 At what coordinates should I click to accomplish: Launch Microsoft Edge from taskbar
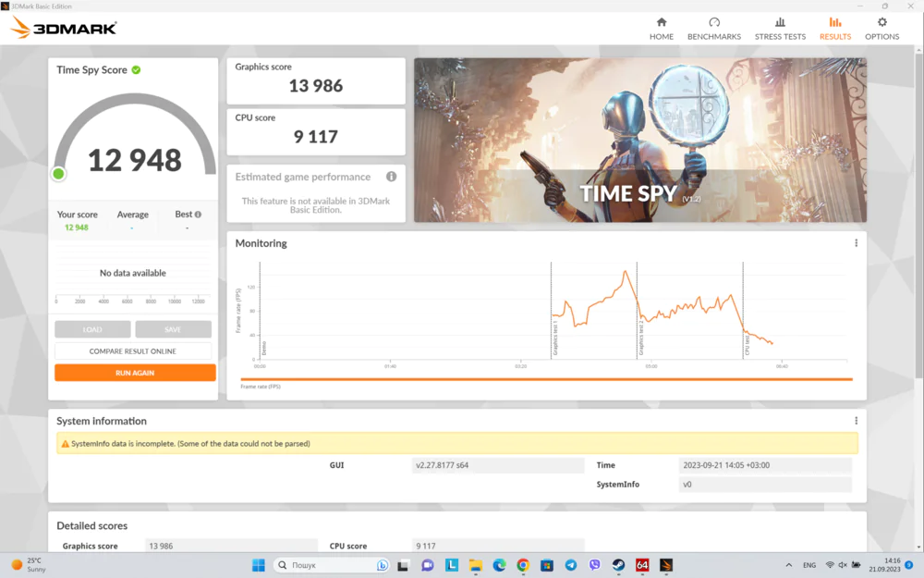pos(499,565)
